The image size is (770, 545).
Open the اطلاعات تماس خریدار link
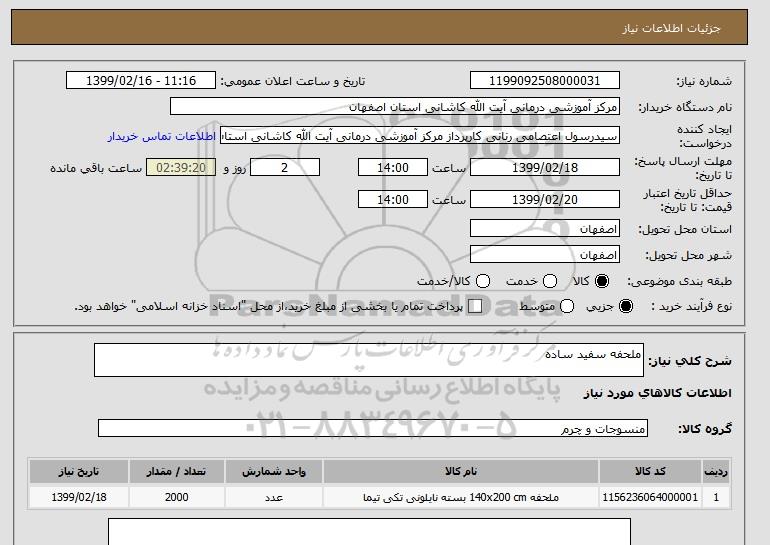pos(162,136)
